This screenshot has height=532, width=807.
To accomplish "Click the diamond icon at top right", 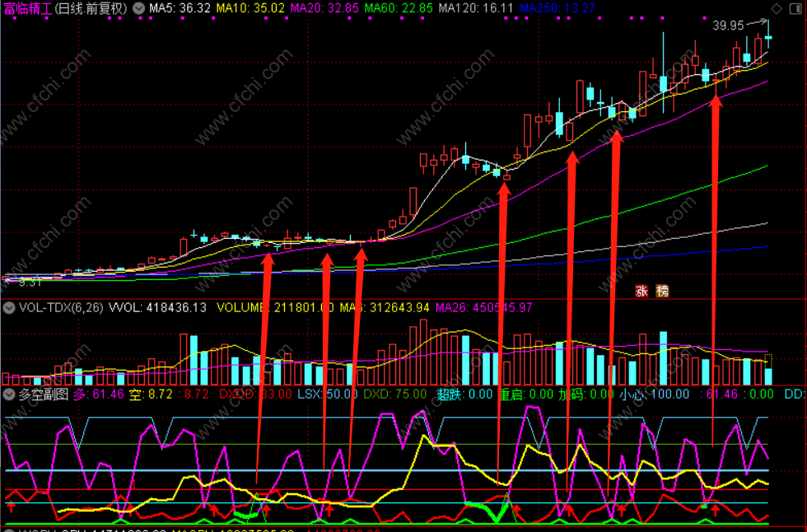I will [x=776, y=9].
